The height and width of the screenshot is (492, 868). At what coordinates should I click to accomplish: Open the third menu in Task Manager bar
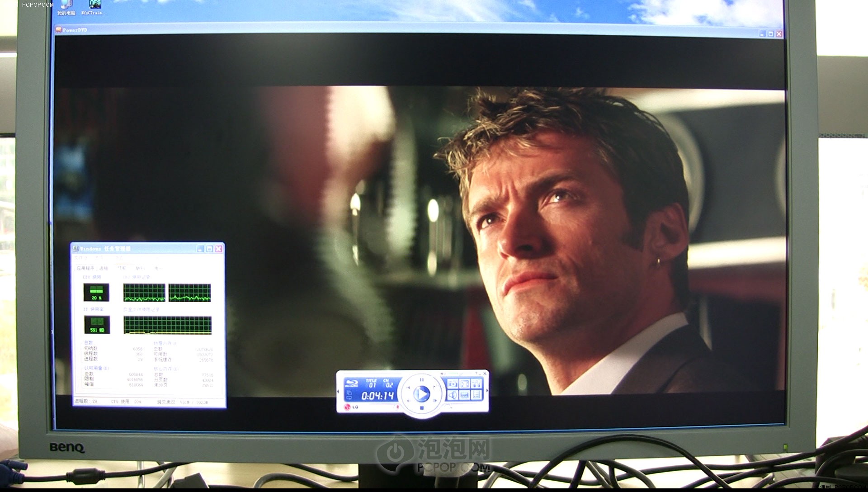(119, 258)
